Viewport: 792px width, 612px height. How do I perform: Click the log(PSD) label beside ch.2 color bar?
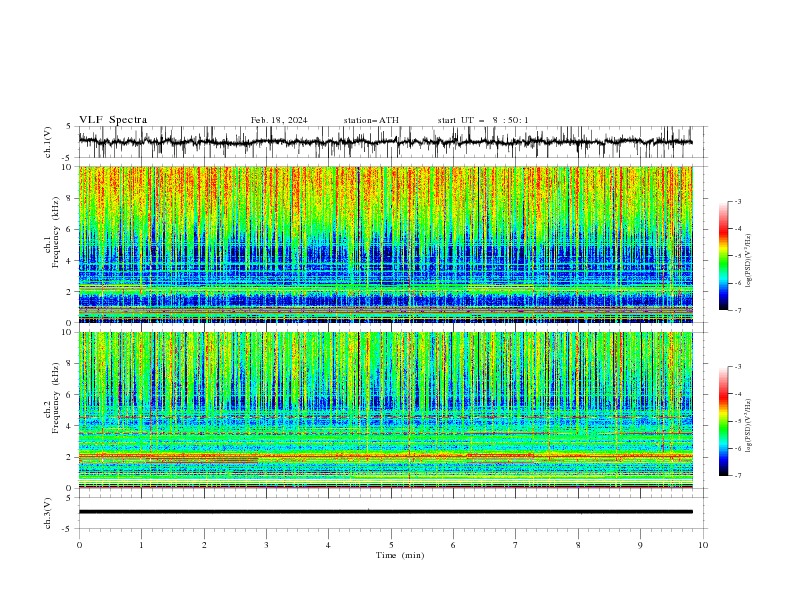[x=748, y=426]
